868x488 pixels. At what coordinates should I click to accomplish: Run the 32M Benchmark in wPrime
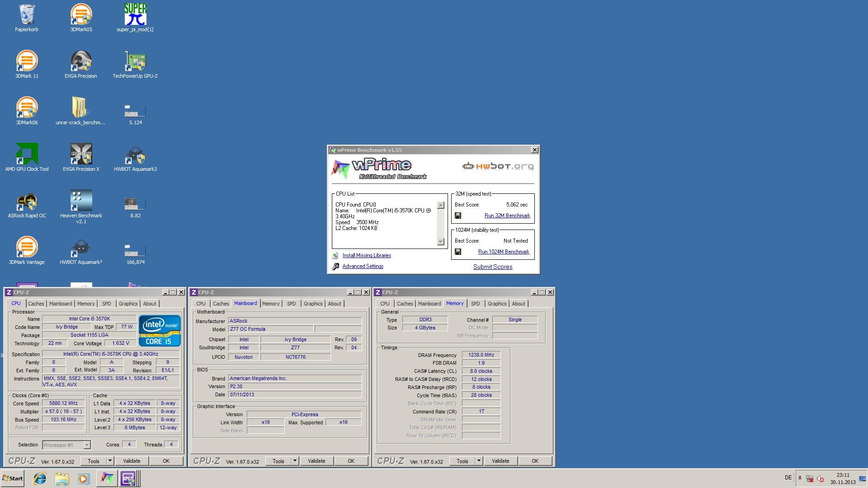(507, 216)
